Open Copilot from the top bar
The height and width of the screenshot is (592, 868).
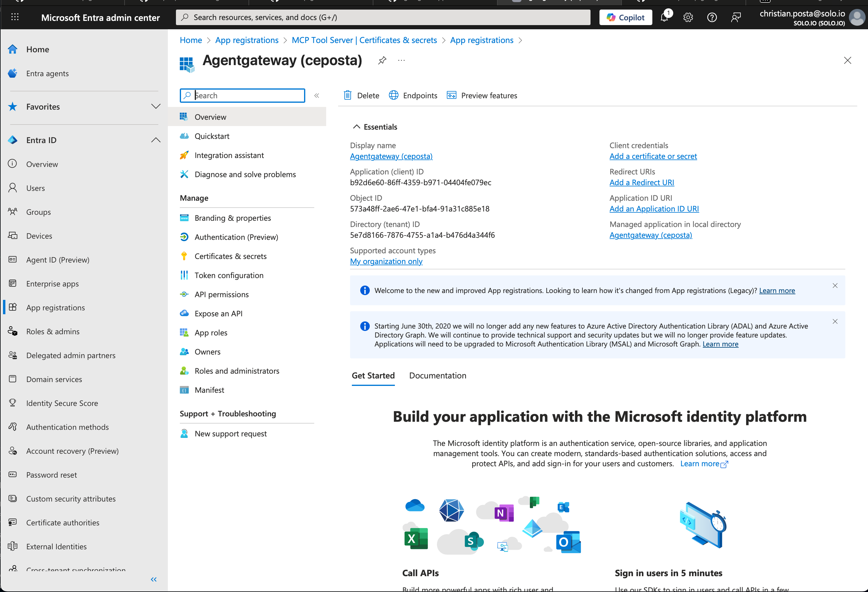pos(625,17)
